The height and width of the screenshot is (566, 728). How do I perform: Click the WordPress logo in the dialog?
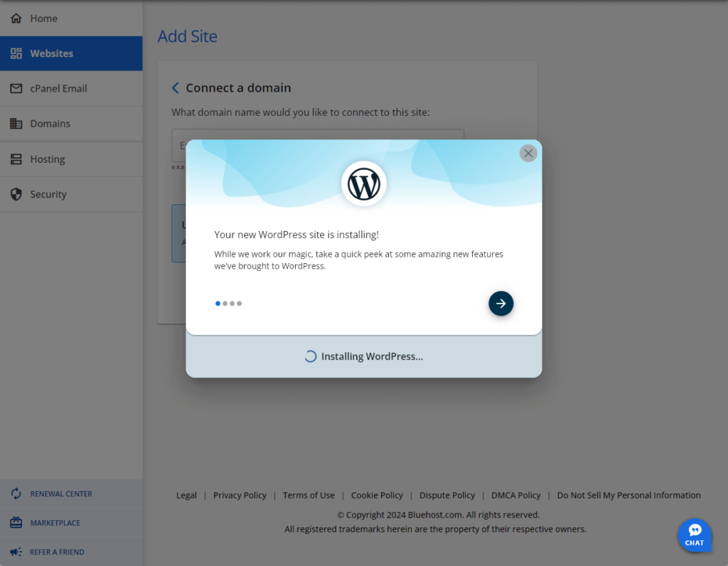(x=363, y=184)
